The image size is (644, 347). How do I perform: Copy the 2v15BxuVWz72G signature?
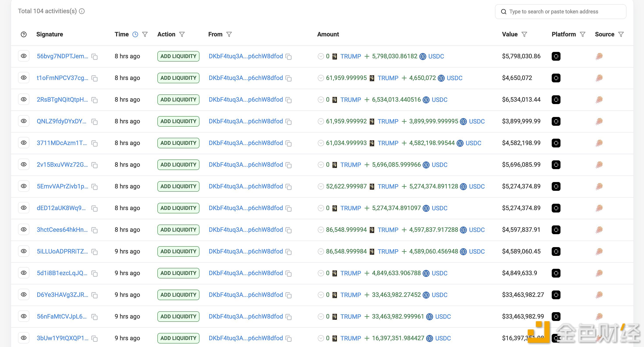94,165
